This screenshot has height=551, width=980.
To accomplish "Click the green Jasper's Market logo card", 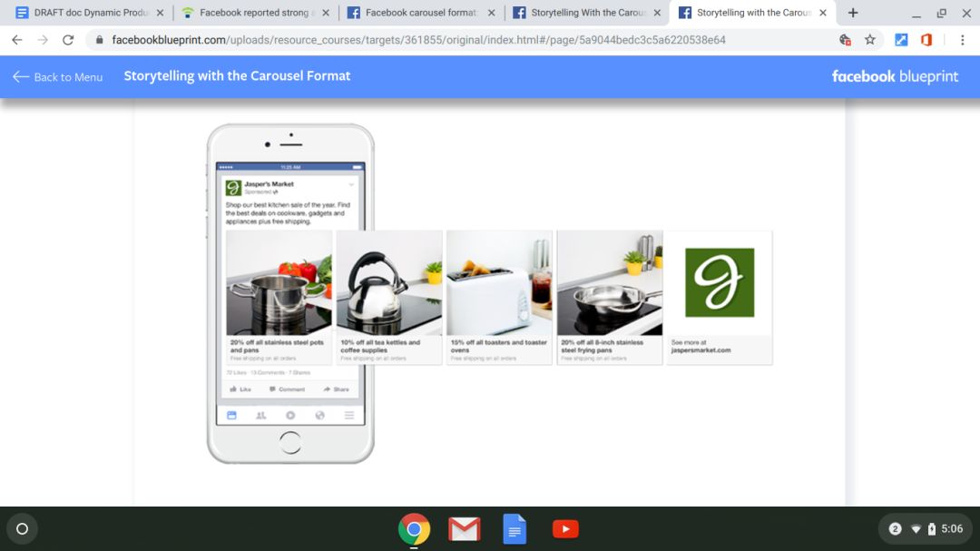I will [719, 282].
